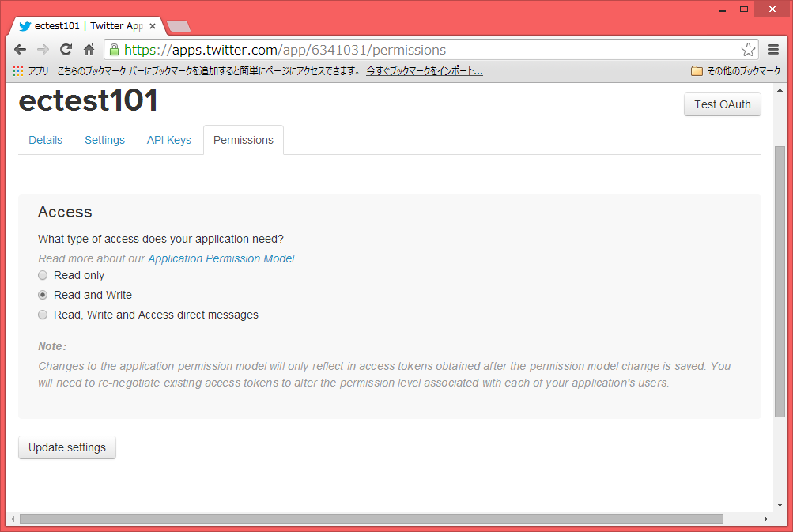Image resolution: width=793 pixels, height=532 pixels.
Task: Switch to the Settings tab
Action: click(104, 140)
